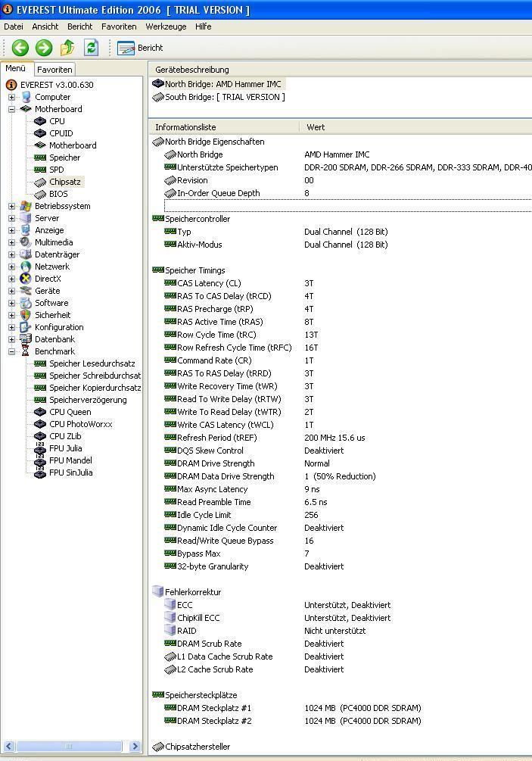Click the SPD memory icon
Screen dimensions: 532x761
(40, 170)
